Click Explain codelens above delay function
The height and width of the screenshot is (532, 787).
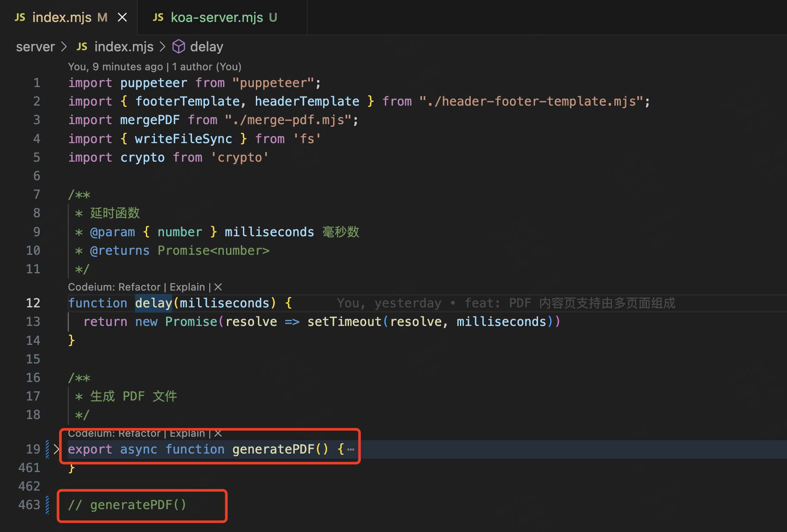click(187, 287)
